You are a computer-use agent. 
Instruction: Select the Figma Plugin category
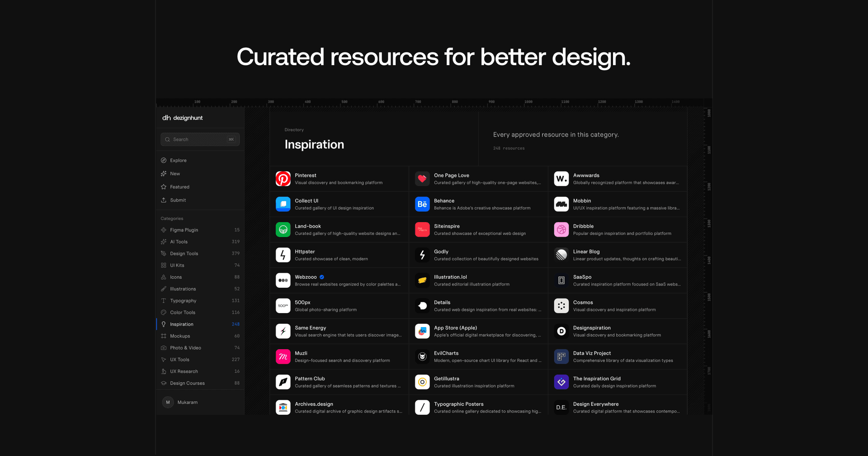click(200, 230)
